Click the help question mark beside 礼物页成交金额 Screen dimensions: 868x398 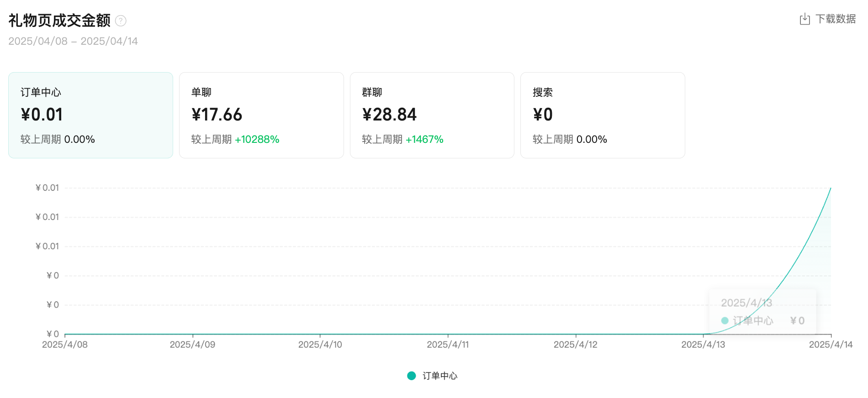click(x=121, y=21)
